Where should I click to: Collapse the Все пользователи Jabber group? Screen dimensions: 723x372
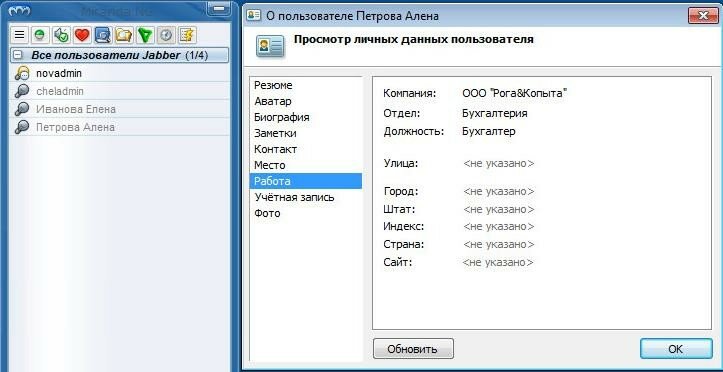pyautogui.click(x=18, y=55)
